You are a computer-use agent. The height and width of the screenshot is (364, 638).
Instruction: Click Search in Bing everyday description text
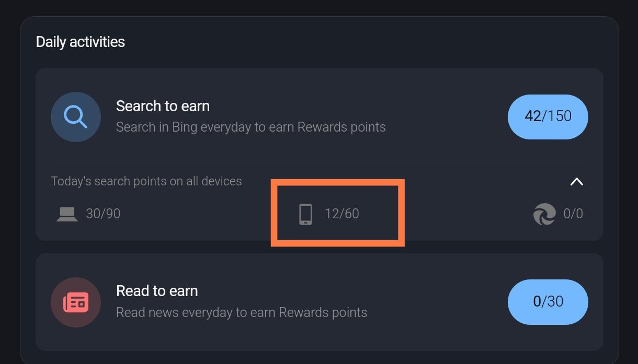pos(250,127)
